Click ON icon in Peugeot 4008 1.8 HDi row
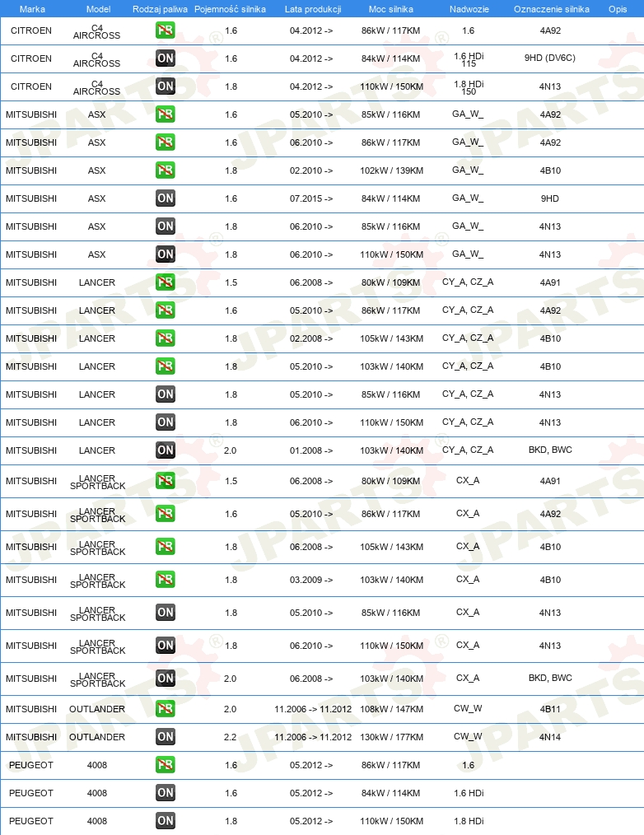The height and width of the screenshot is (835, 644). [166, 821]
